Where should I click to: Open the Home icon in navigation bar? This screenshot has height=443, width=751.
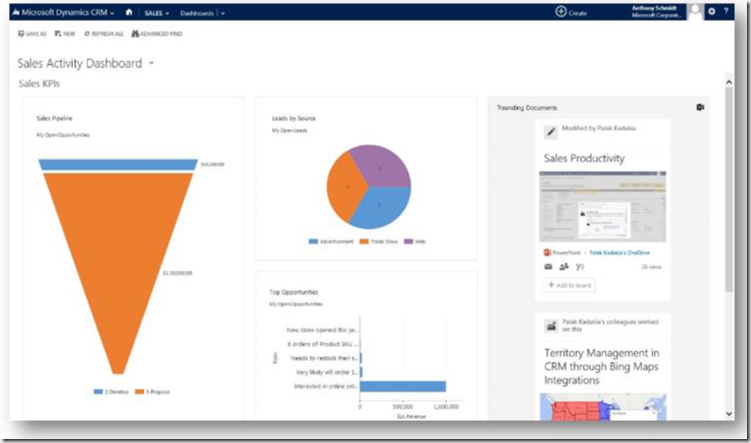(129, 12)
